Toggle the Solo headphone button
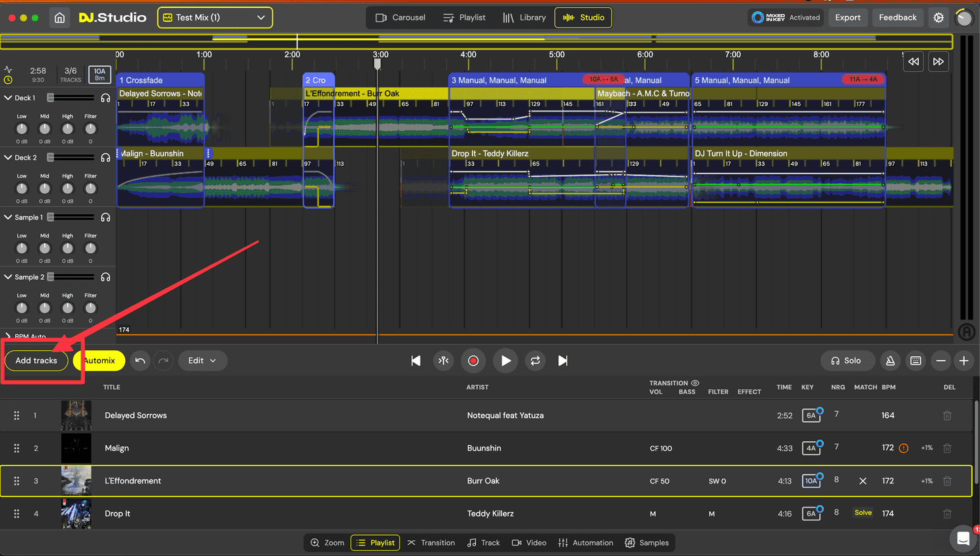 (847, 361)
